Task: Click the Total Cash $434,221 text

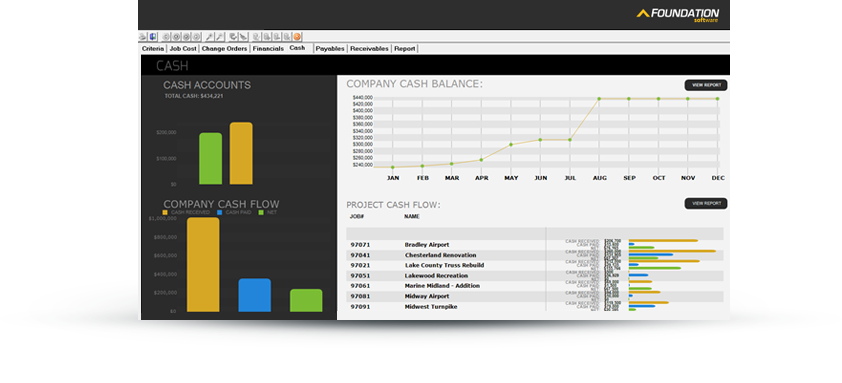Action: tap(194, 96)
